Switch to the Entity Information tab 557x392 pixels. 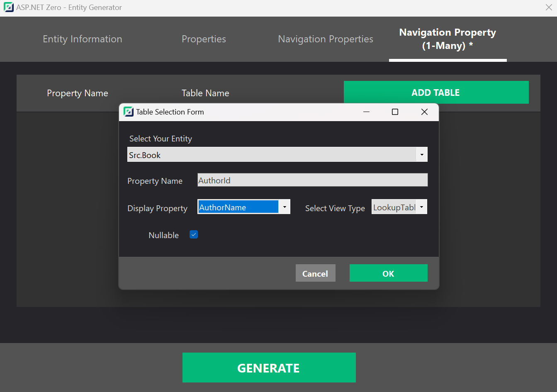tap(83, 39)
